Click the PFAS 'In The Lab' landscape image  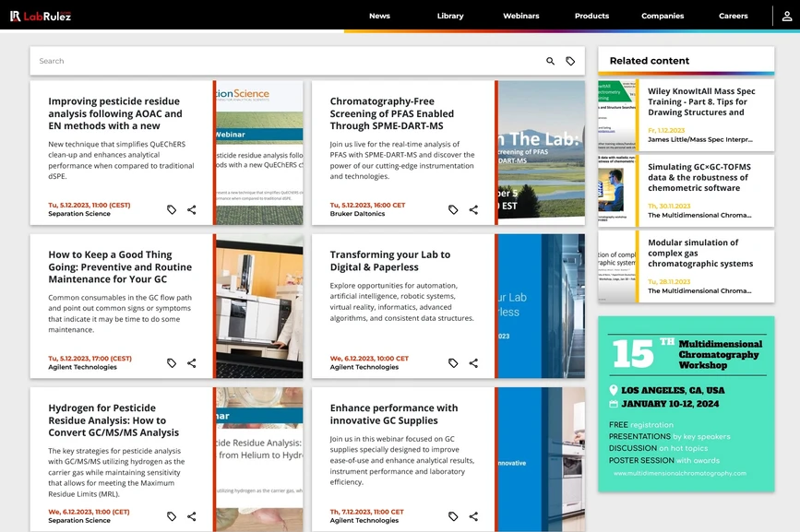[542, 152]
